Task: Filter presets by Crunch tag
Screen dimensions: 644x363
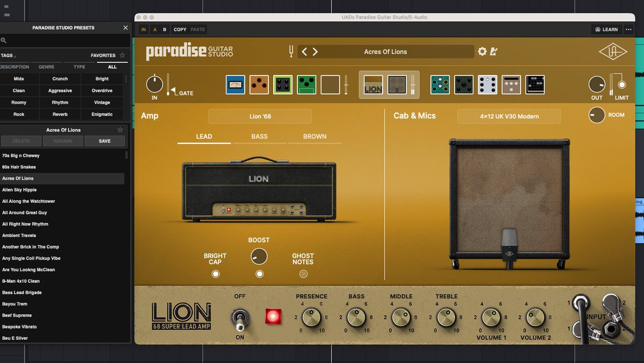Action: point(60,79)
